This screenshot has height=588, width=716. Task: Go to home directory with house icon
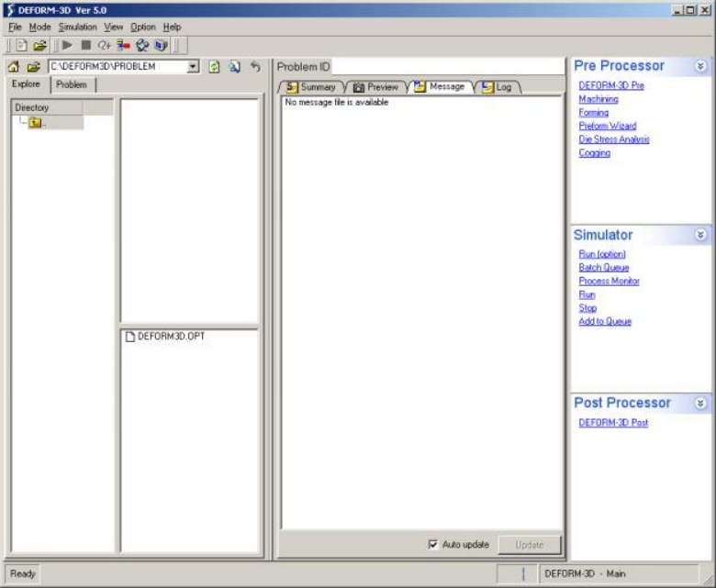click(x=14, y=67)
